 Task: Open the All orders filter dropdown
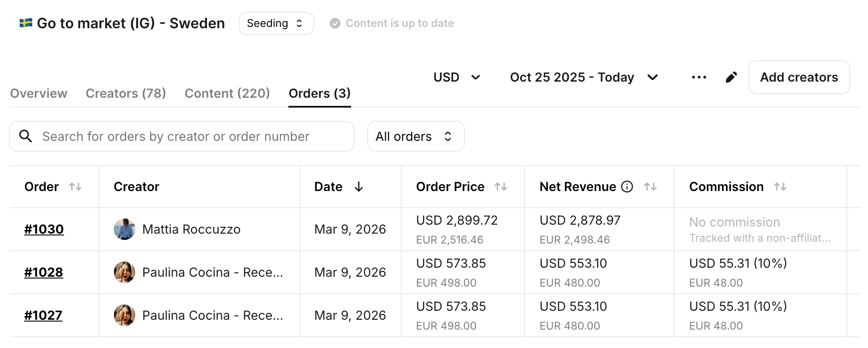tap(415, 136)
